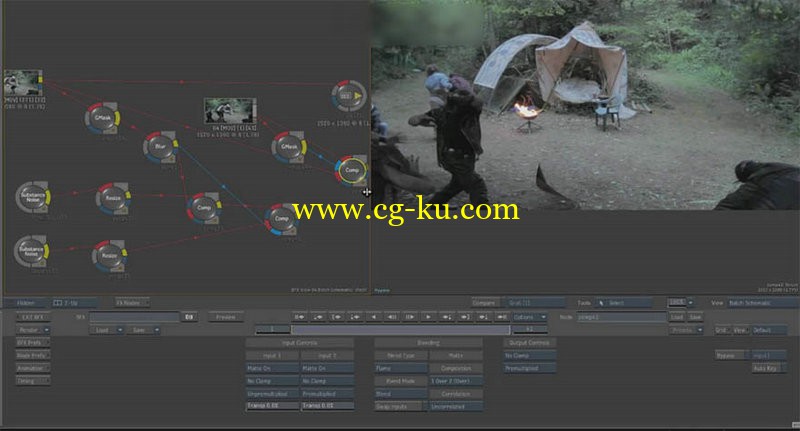This screenshot has height=431, width=800.
Task: Click the Load button next to Node field
Action: click(677, 317)
